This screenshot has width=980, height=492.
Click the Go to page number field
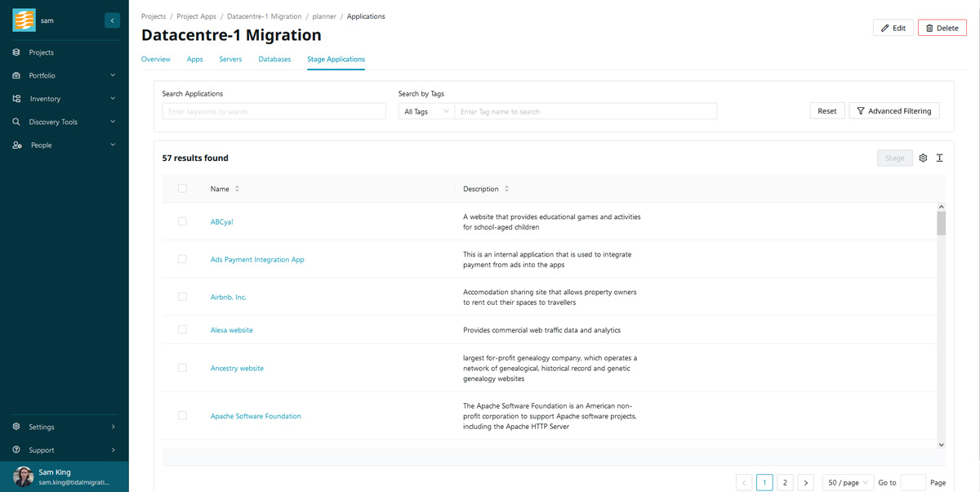(913, 483)
